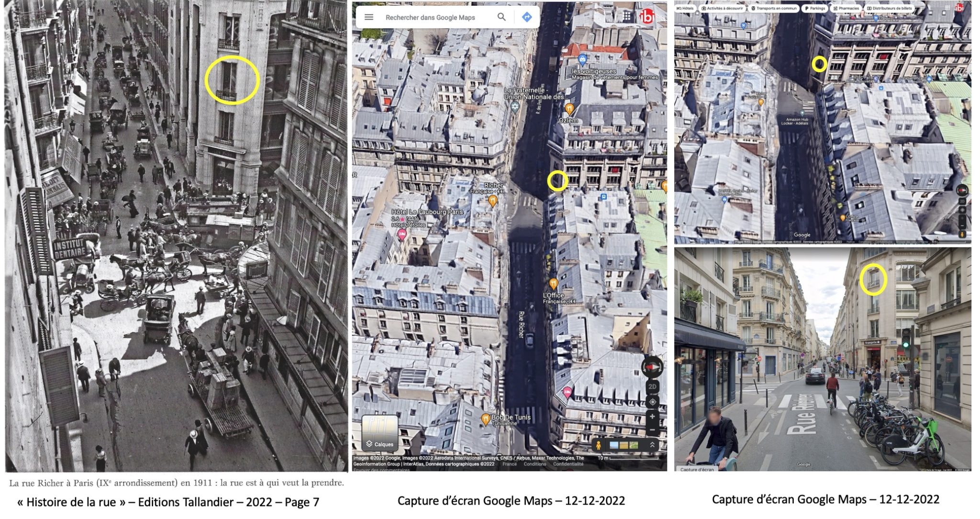This screenshot has height=519, width=980.
Task: Click the Amazon Hub Locker pin
Action: pyautogui.click(x=802, y=113)
